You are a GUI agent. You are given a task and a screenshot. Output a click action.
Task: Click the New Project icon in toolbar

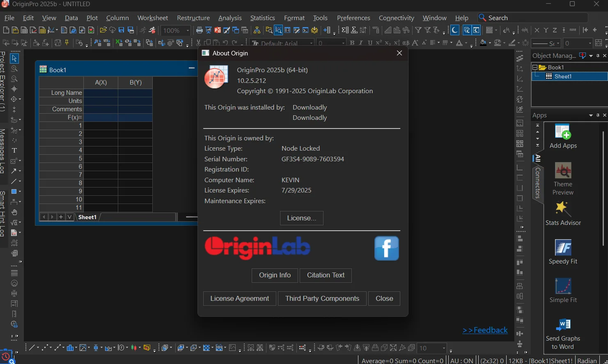pos(6,30)
